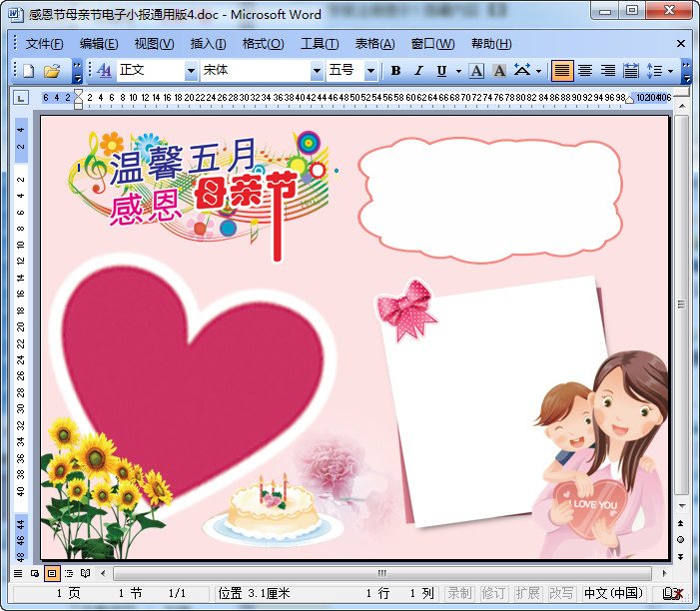Apply Character Shading icon

pyautogui.click(x=499, y=71)
